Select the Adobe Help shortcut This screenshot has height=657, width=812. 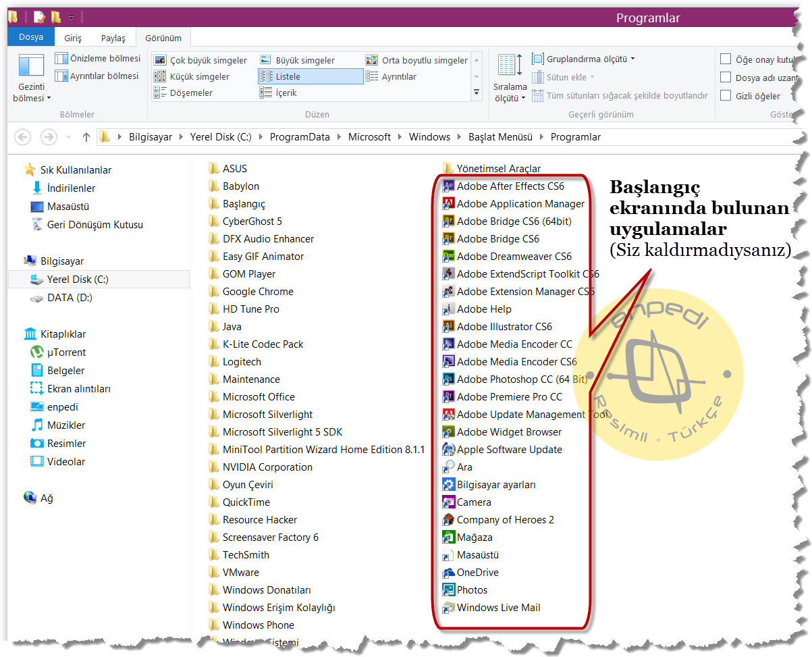477,309
